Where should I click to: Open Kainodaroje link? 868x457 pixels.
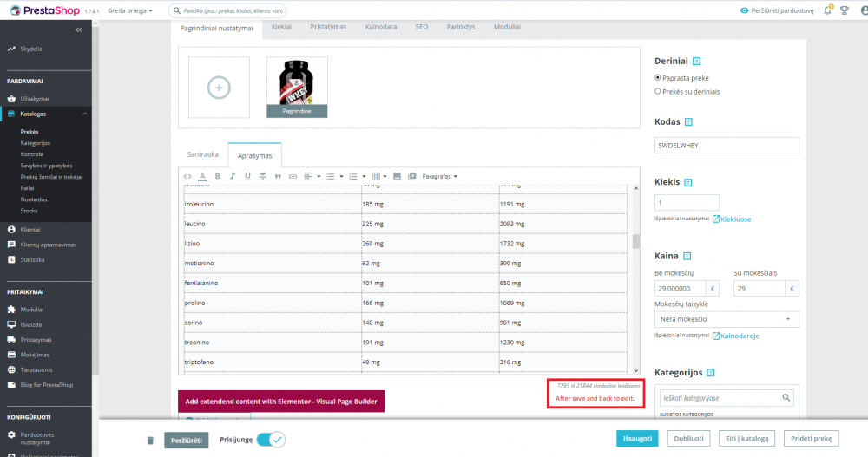coord(735,336)
